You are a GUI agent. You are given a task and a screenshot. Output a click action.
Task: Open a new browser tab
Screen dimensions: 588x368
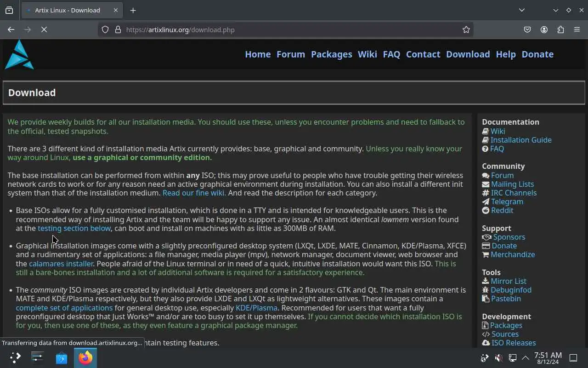pyautogui.click(x=133, y=10)
